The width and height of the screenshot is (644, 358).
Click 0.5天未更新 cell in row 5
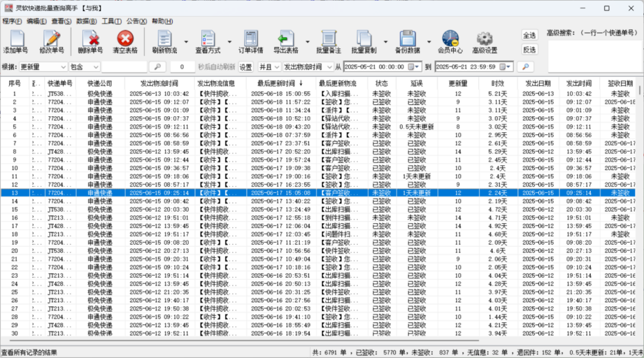(417, 126)
